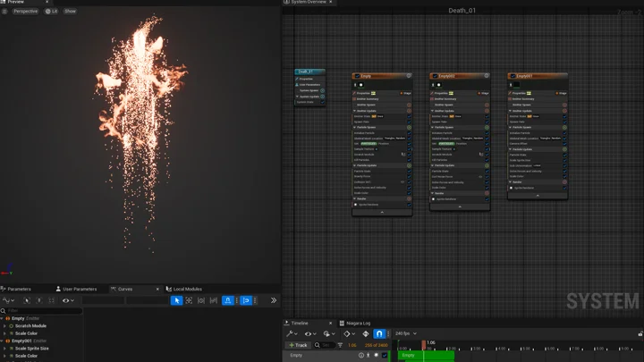Open the System Overview tab

point(308,2)
